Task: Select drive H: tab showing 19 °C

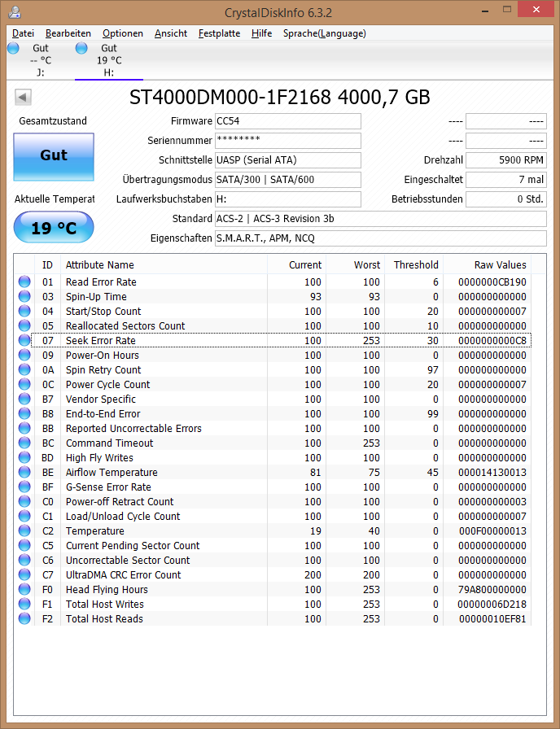Action: click(109, 60)
